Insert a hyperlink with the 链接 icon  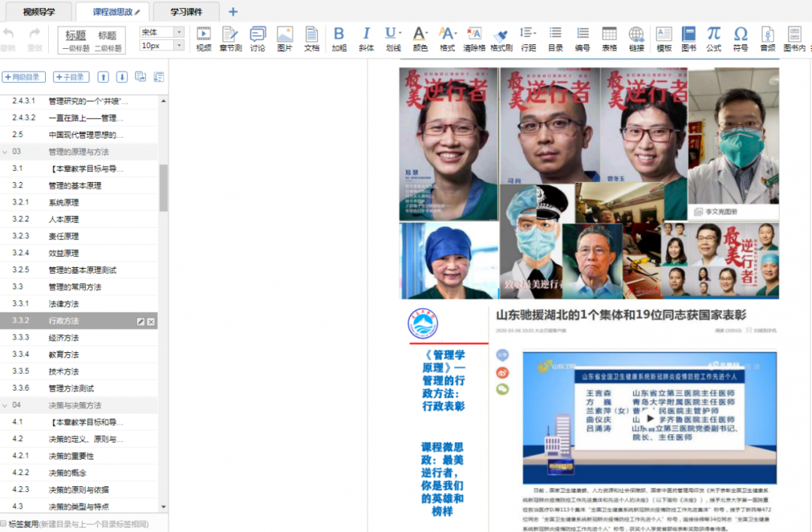[x=636, y=38]
